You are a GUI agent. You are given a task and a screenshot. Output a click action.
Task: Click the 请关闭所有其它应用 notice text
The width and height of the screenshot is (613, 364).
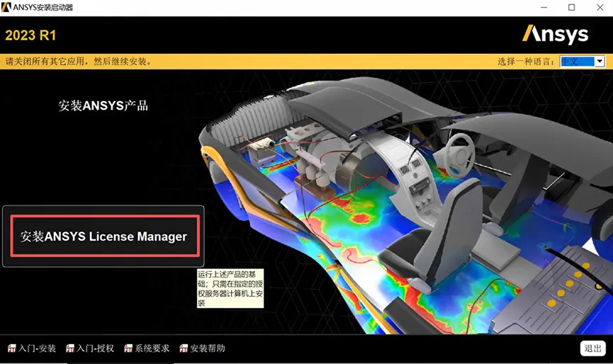(x=79, y=62)
